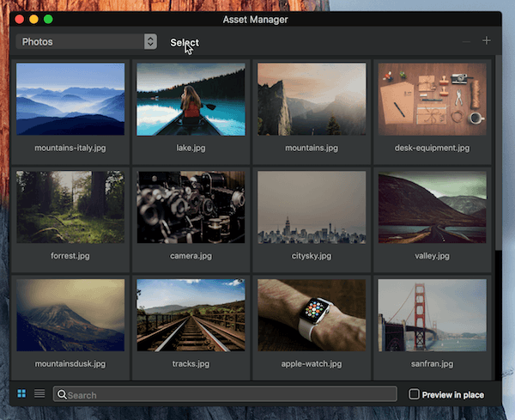Viewport: 515px width, 420px height.
Task: Click the plus add asset icon
Action: click(487, 40)
